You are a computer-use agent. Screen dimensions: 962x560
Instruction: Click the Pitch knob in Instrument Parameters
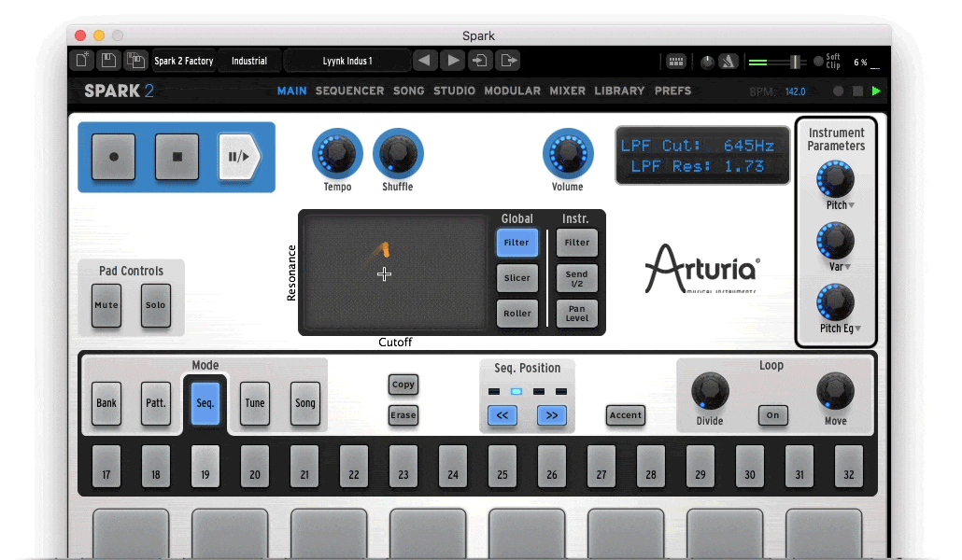(x=835, y=180)
